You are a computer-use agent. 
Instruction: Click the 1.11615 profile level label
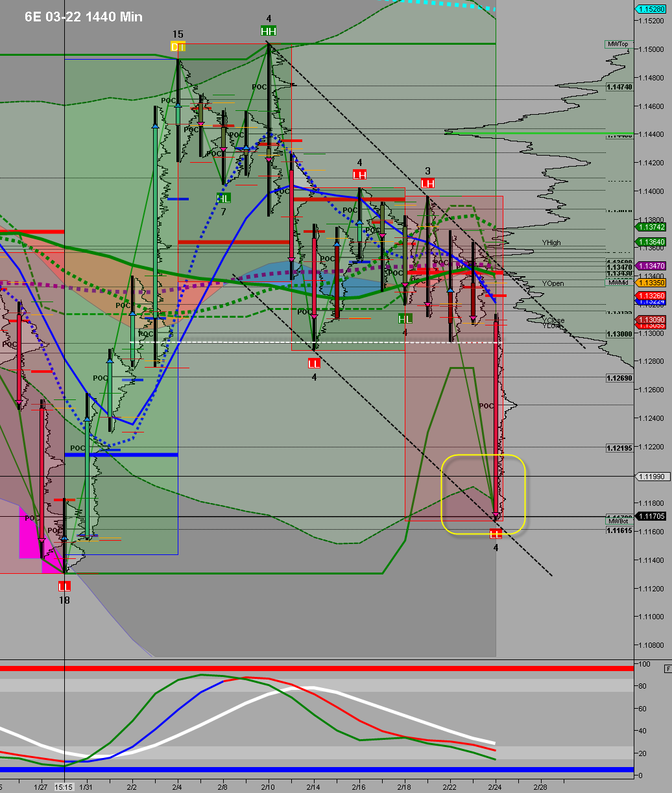pos(619,530)
